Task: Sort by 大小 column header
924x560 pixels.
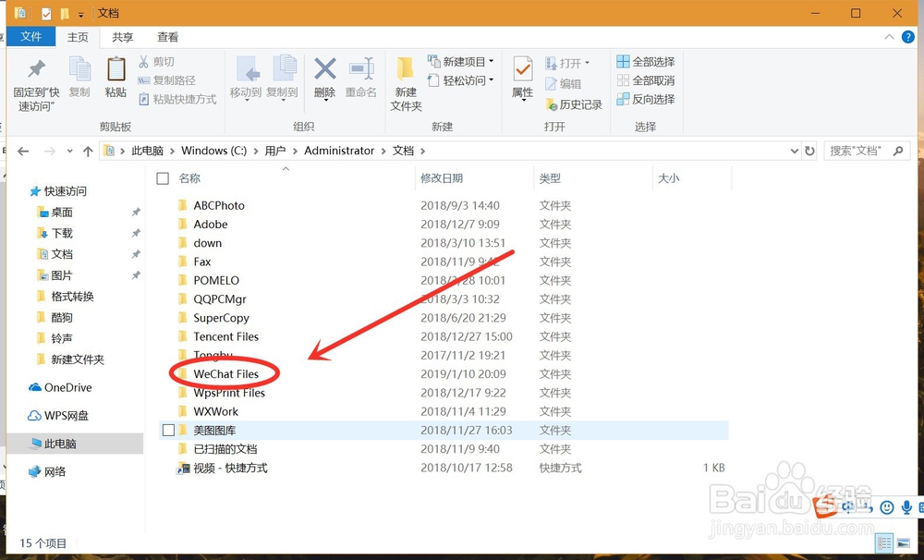Action: click(x=668, y=178)
